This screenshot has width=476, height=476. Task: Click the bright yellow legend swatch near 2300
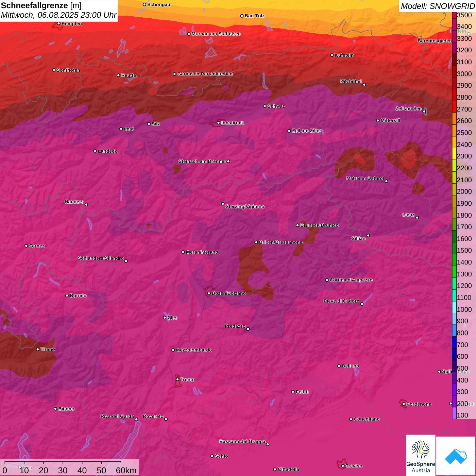click(454, 154)
